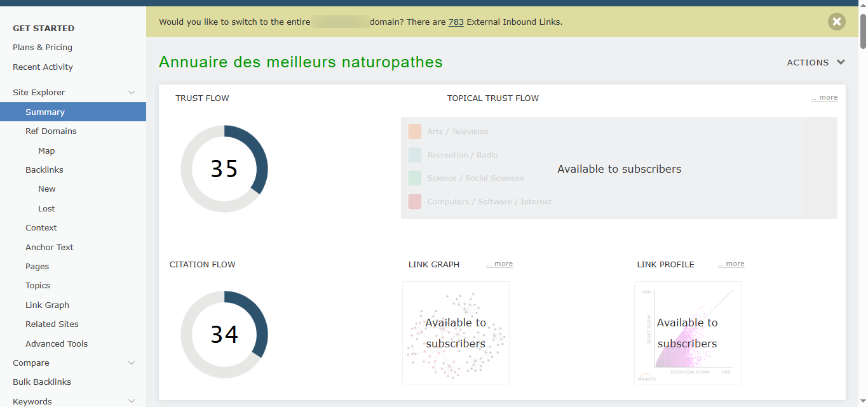
Task: Expand the Compare sidebar section
Action: [x=132, y=363]
